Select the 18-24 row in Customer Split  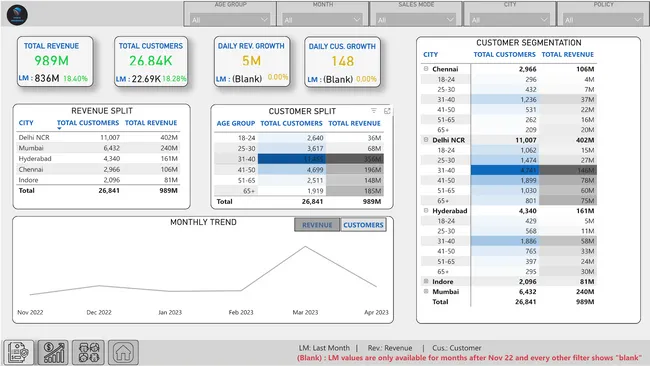[x=299, y=138]
